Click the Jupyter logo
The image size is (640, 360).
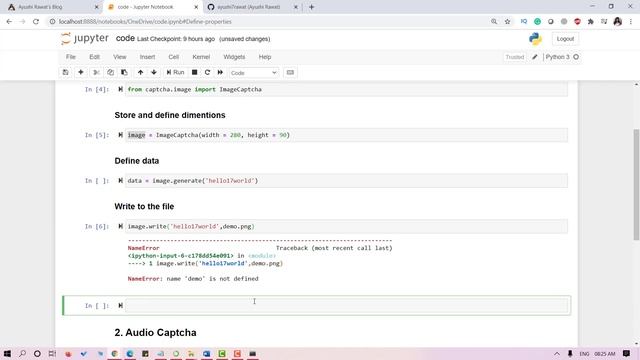[x=85, y=39]
